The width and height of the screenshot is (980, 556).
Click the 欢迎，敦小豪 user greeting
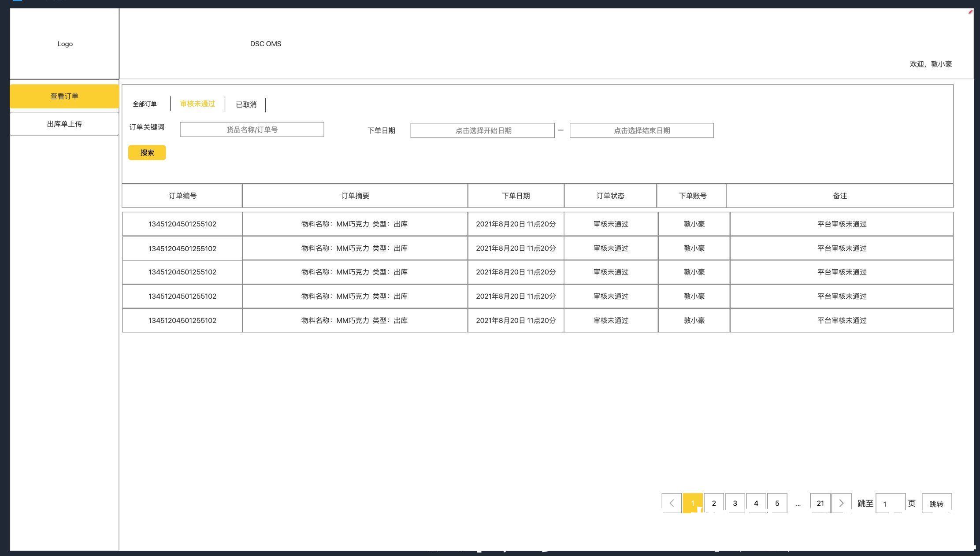coord(931,64)
